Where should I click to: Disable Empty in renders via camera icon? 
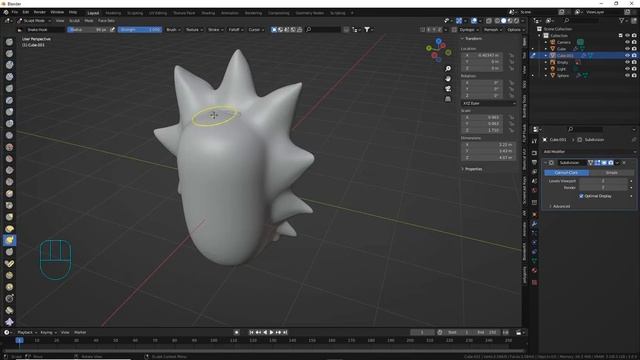[x=634, y=62]
